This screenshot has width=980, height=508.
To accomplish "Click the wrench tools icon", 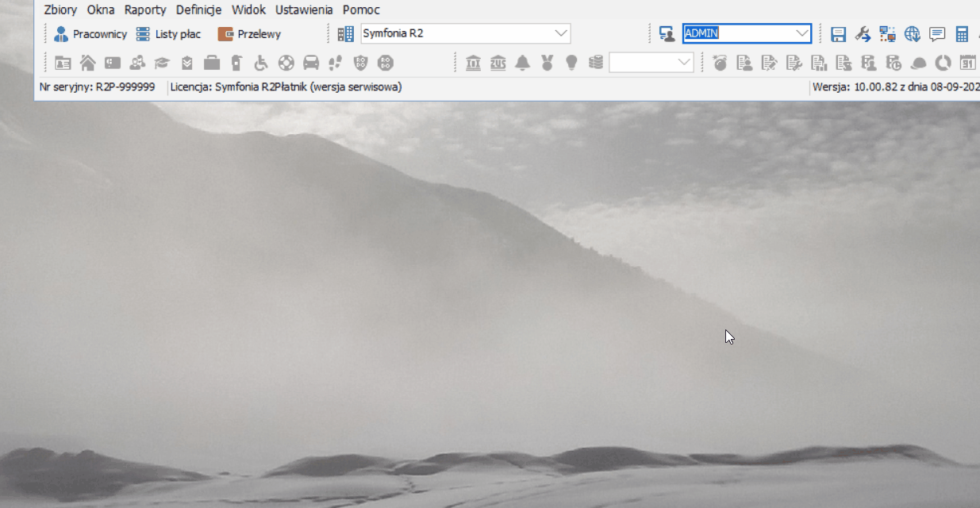I will click(x=863, y=34).
